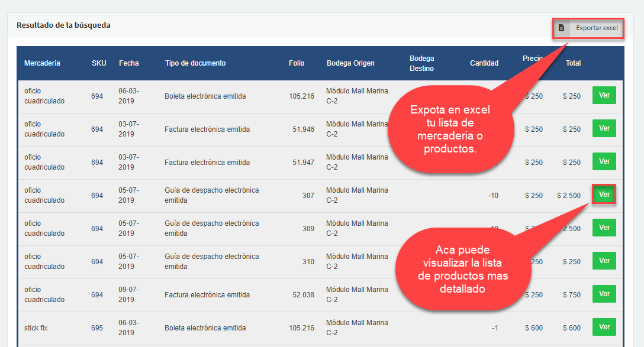Open the highlighted Ver button for folio 307
The width and height of the screenshot is (644, 347).
click(604, 194)
